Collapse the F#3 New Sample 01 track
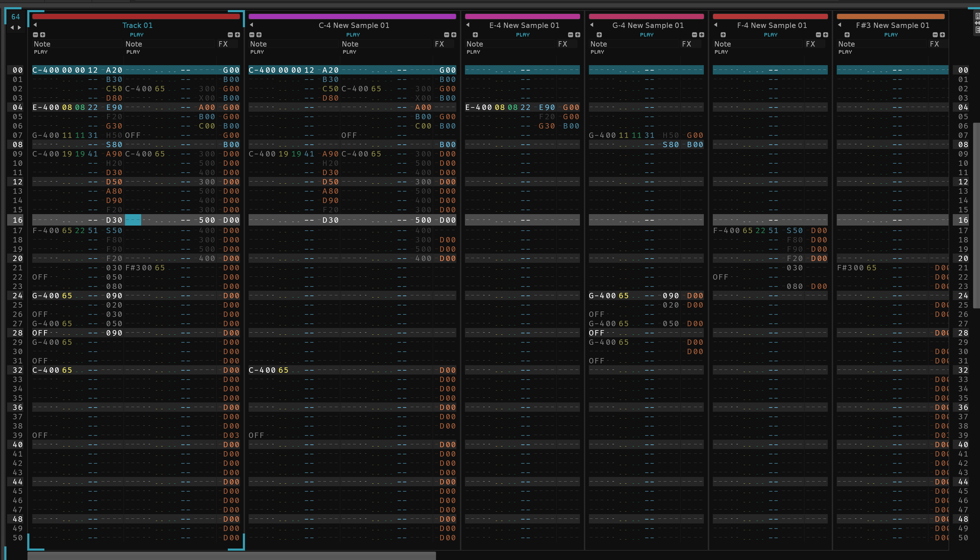The width and height of the screenshot is (980, 560). click(840, 25)
